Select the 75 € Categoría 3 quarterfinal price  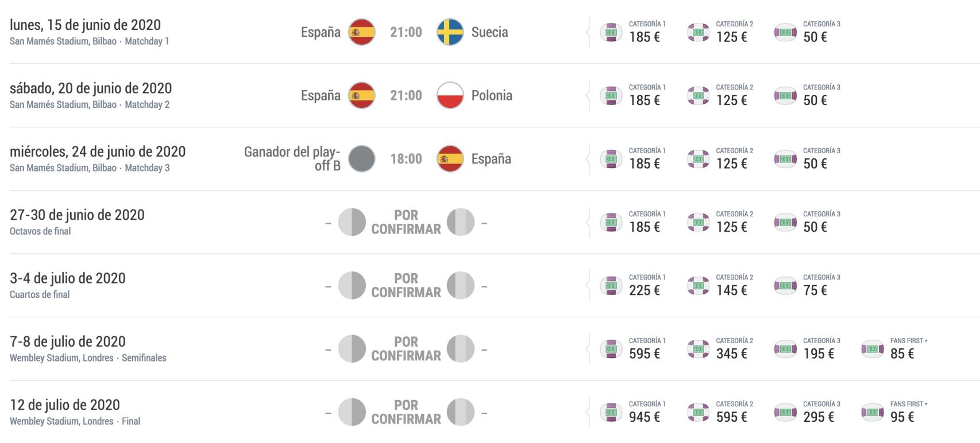click(815, 290)
